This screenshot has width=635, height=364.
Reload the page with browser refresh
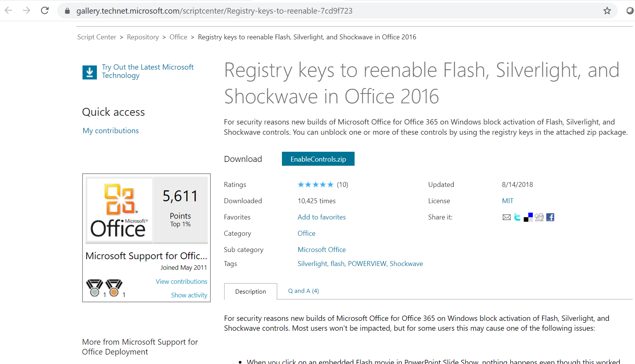point(45,11)
